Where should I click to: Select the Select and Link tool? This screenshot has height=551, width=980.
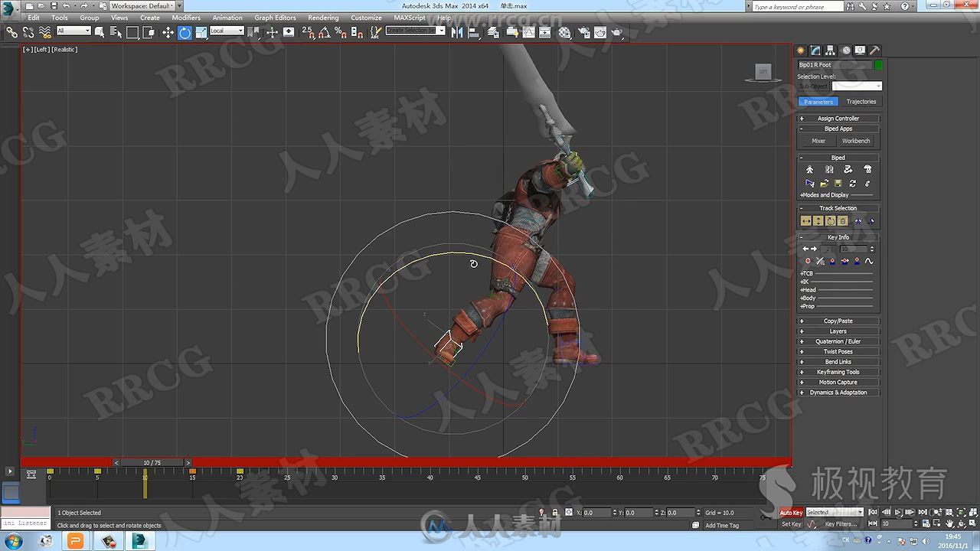(12, 32)
